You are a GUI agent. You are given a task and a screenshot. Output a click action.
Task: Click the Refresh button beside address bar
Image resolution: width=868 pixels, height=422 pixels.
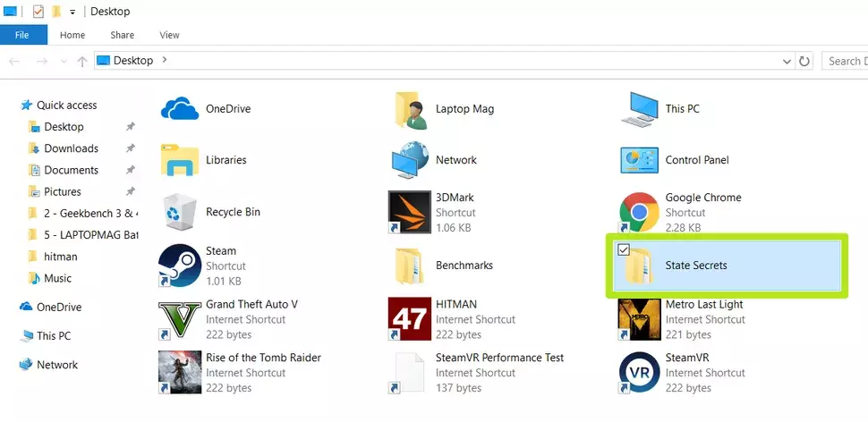point(804,61)
